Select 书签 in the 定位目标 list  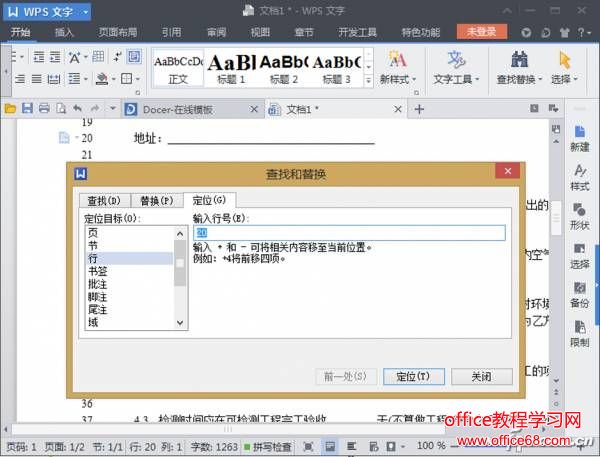pyautogui.click(x=129, y=271)
